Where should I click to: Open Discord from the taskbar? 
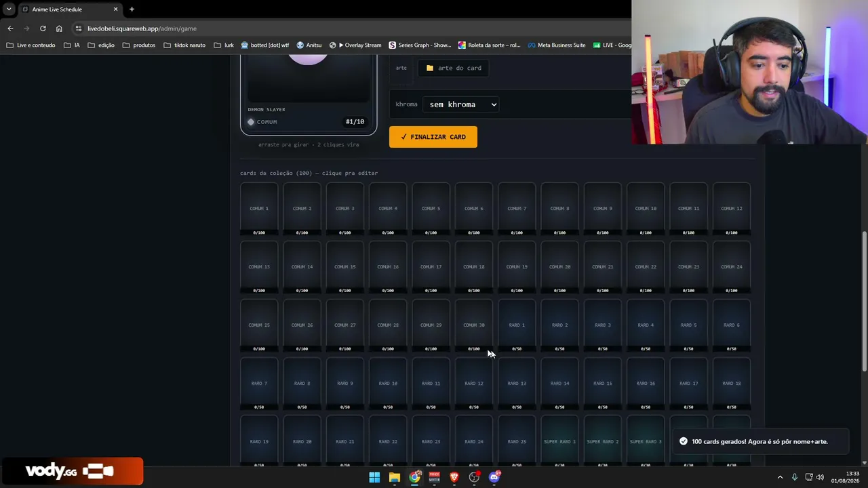point(494,477)
